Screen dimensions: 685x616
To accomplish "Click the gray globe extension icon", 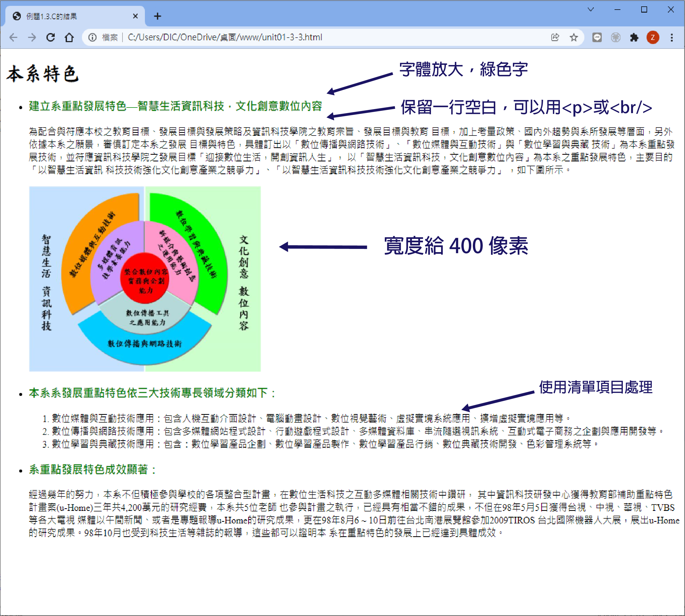I will point(616,38).
